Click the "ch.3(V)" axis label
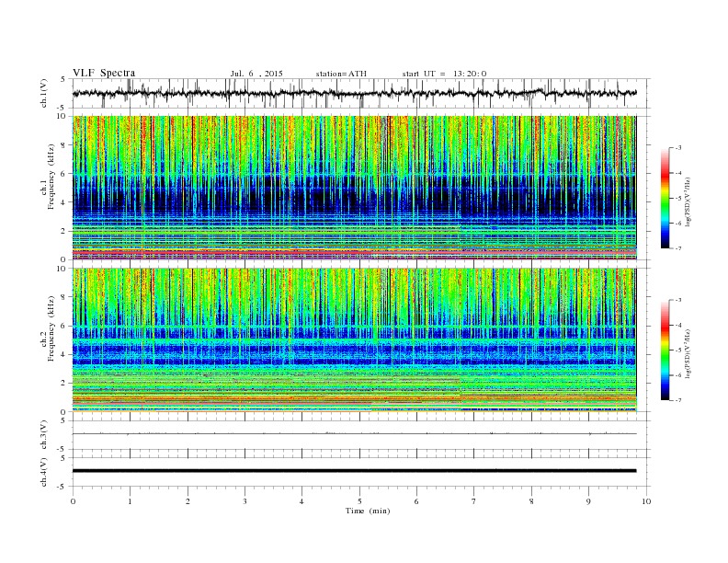This screenshot has width=728, height=563. click(44, 435)
